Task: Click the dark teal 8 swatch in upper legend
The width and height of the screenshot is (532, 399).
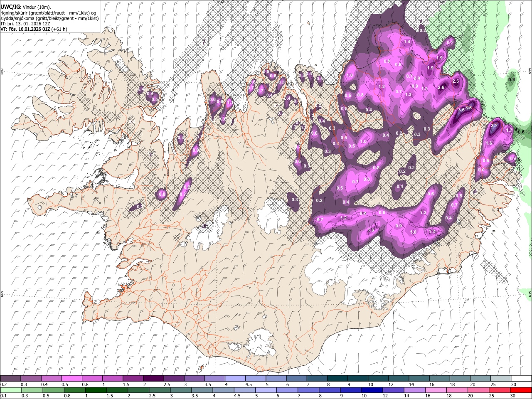Action: tap(337, 378)
